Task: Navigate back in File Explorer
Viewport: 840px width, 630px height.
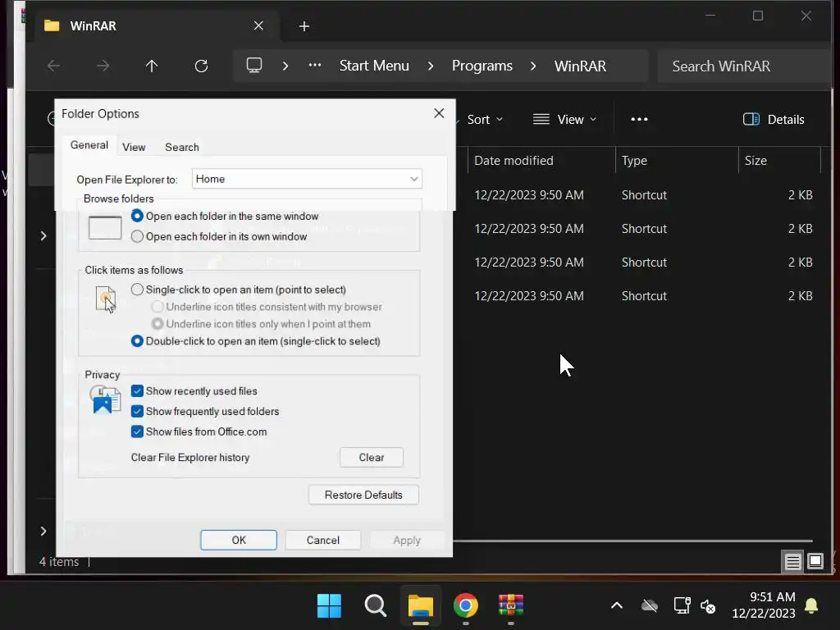Action: (53, 66)
